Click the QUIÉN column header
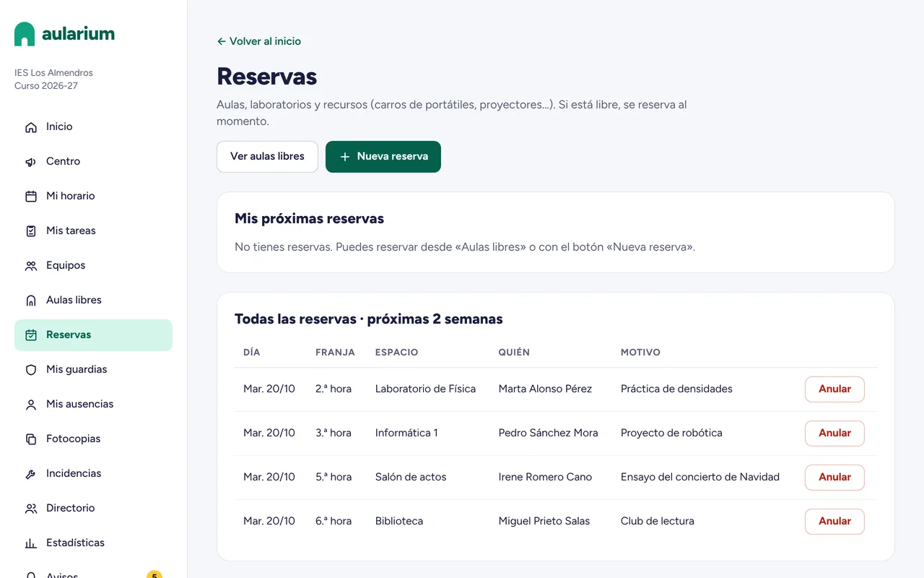924x578 pixels. pos(514,353)
